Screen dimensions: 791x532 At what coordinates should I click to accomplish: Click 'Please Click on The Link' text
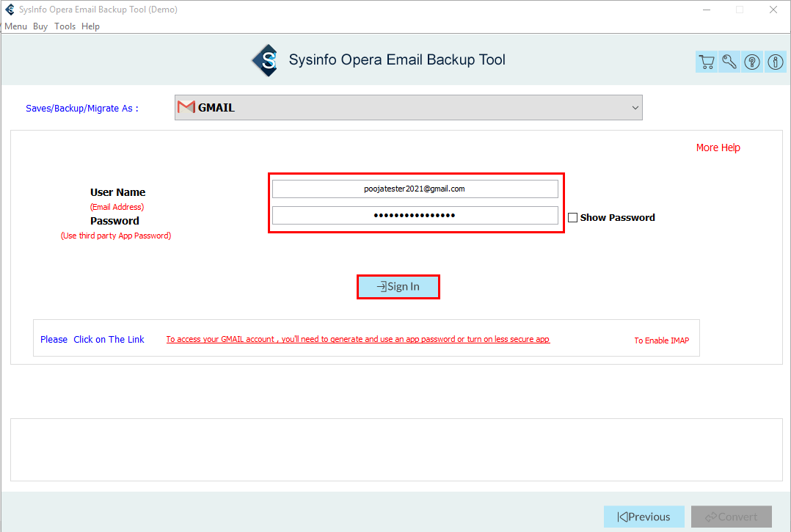92,339
